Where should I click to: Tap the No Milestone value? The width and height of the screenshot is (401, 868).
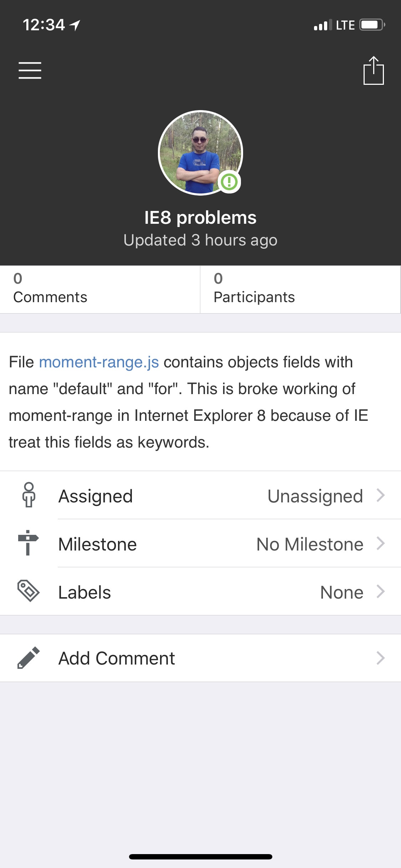[310, 544]
